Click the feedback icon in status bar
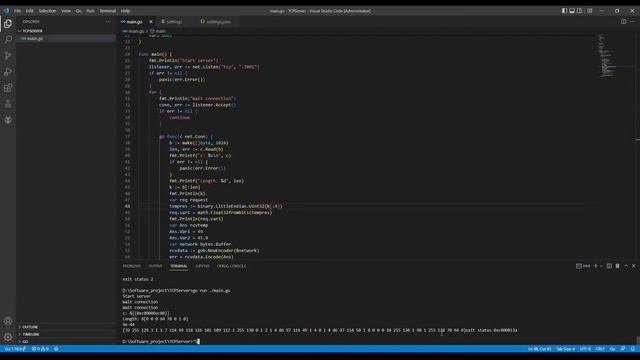640x360 pixels. (623, 349)
